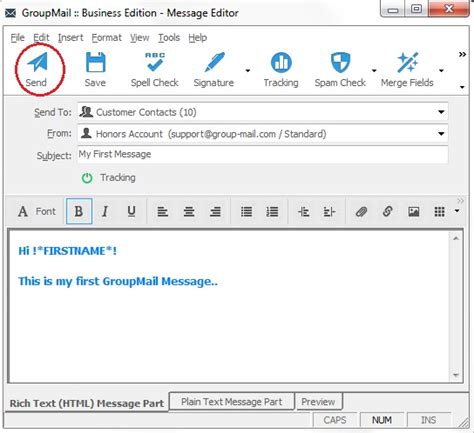Open the Spam Check dropdown arrow
The image size is (474, 433).
click(374, 70)
